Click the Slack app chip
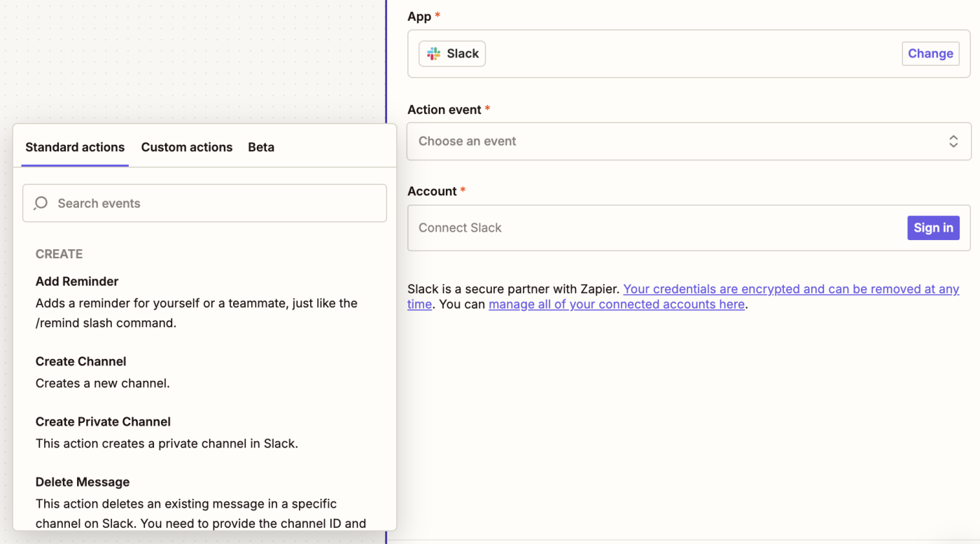Screen dimensions: 980x544 [452, 54]
